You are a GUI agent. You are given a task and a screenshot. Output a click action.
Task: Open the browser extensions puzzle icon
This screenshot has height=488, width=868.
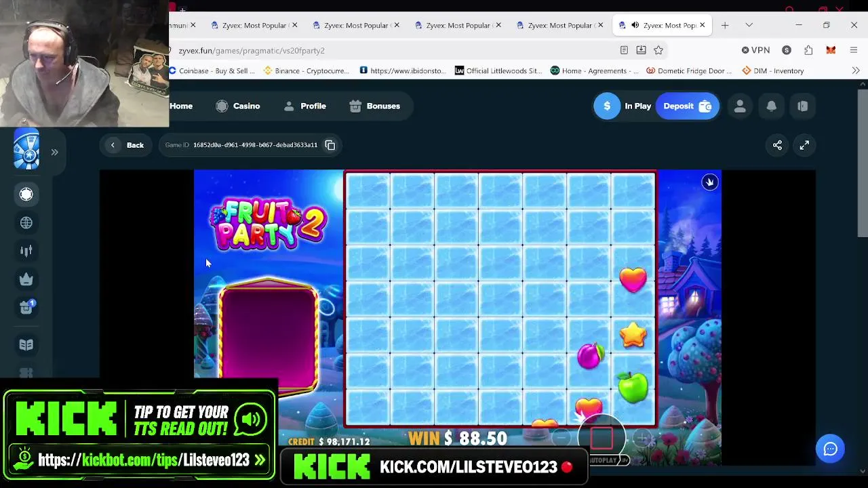[808, 50]
